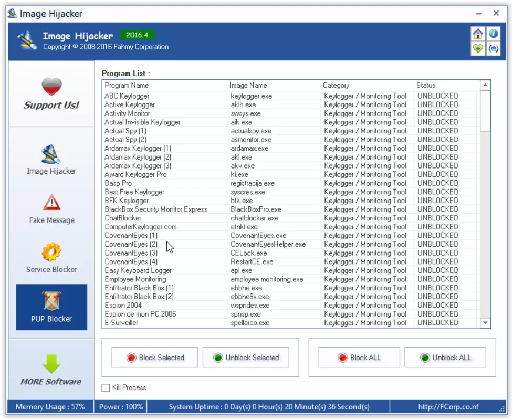Viewport: 513px width, 420px height.
Task: Minimize the Image Hijacker window
Action: 479,14
